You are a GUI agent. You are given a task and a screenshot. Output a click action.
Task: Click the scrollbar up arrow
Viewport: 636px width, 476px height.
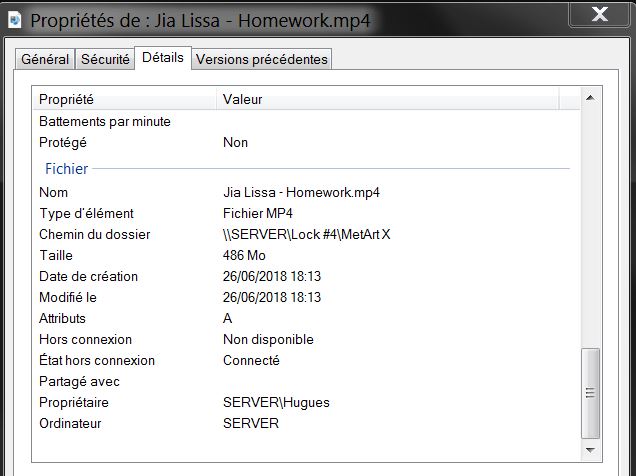(x=591, y=98)
